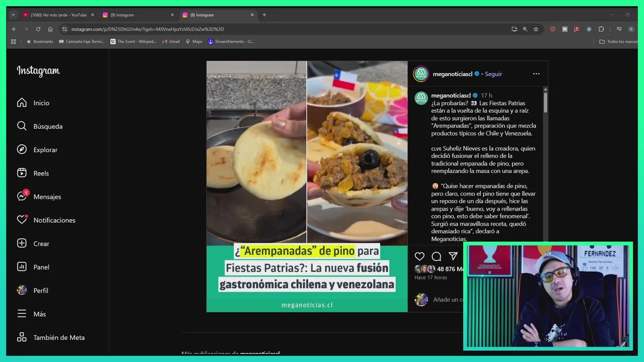The image size is (644, 362).
Task: Open the Explorar compass icon
Action: 22,150
